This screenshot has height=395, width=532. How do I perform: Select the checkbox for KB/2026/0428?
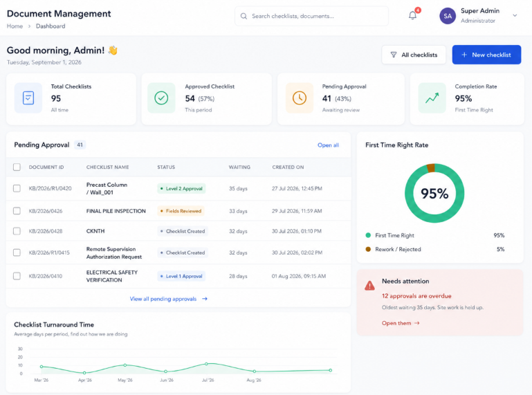(17, 231)
